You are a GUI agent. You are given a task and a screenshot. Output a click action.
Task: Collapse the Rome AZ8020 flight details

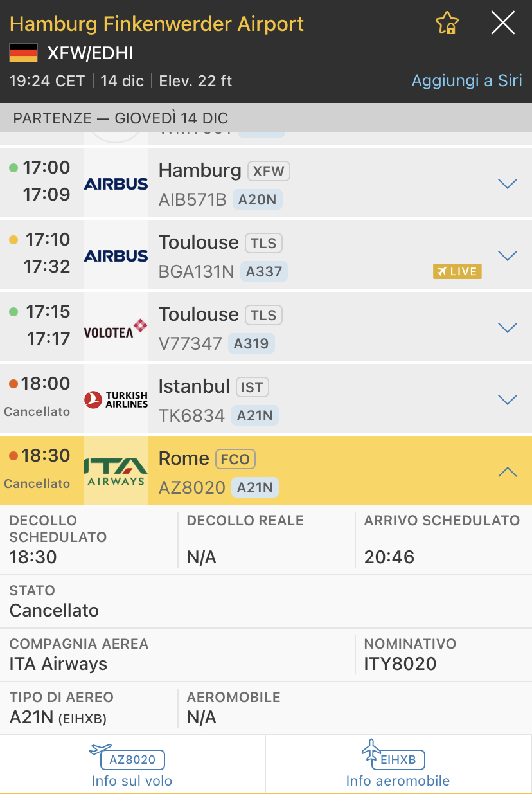click(x=508, y=472)
